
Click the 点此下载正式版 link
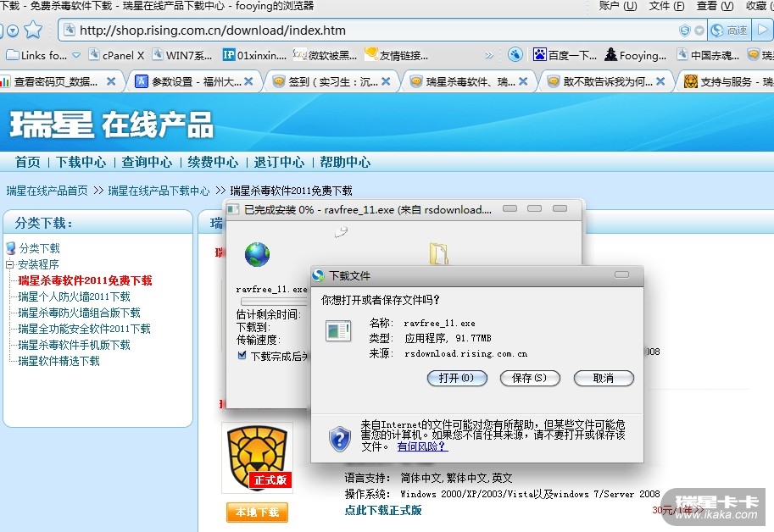point(383,510)
